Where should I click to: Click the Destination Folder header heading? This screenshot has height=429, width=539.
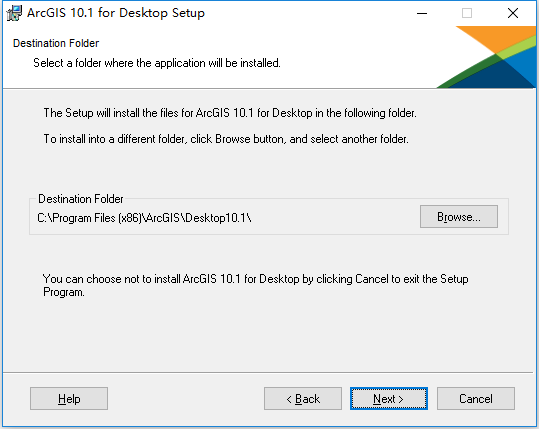pos(56,43)
